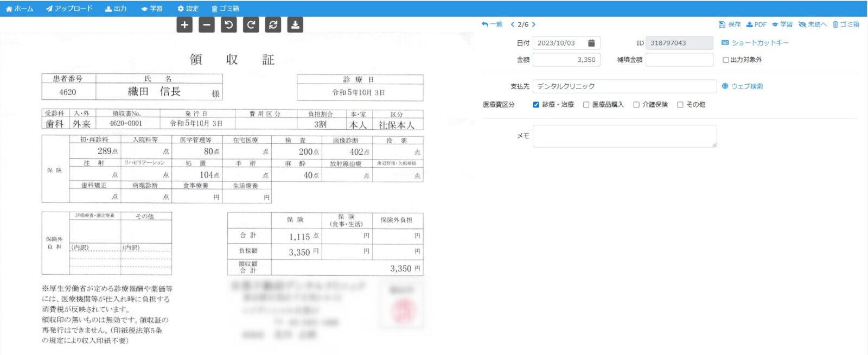Zoom out with the minus button
Screen dimensions: 868x355
coord(207,25)
